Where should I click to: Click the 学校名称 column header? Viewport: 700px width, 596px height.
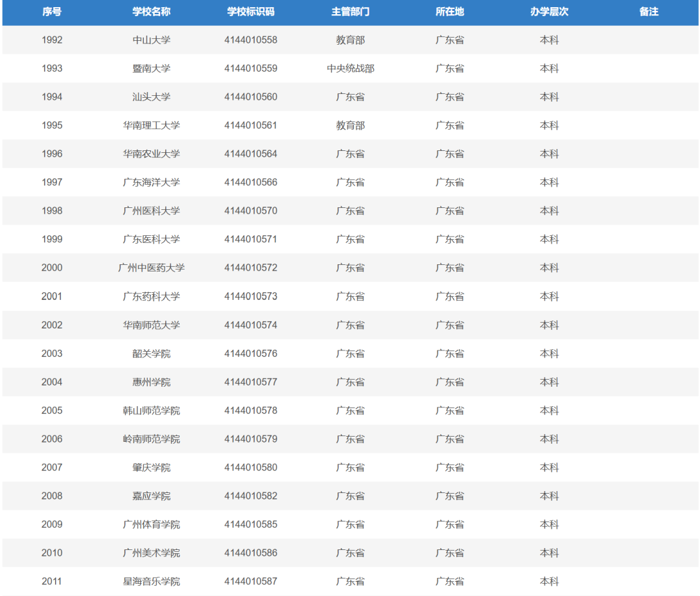pyautogui.click(x=152, y=12)
